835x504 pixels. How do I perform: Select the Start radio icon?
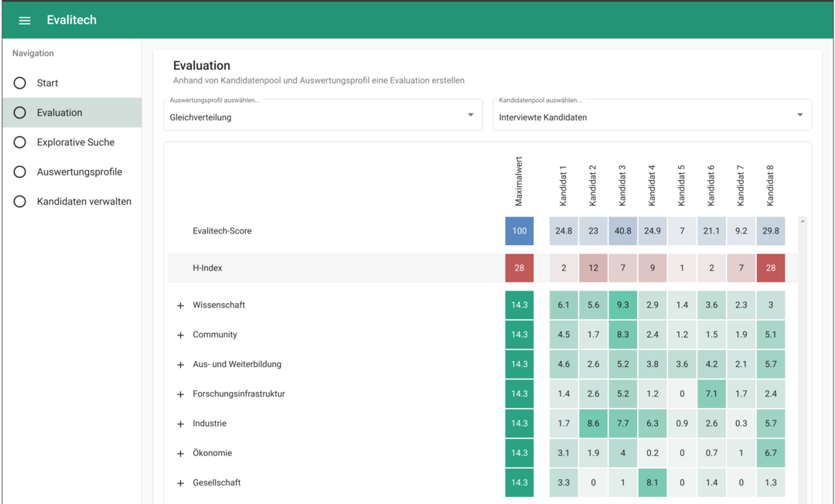(19, 83)
